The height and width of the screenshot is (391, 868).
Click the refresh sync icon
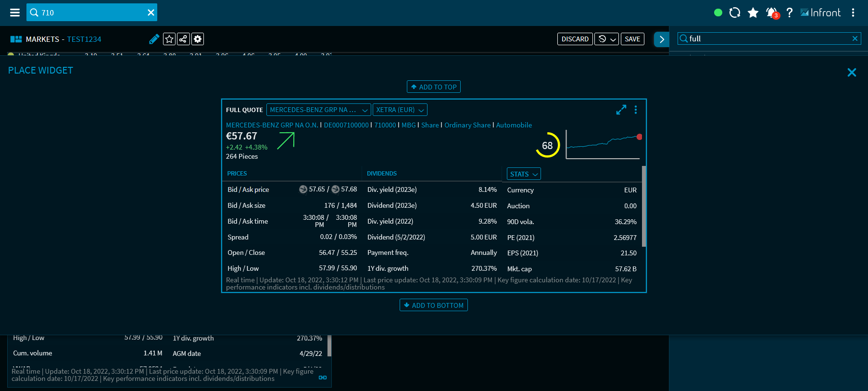734,13
